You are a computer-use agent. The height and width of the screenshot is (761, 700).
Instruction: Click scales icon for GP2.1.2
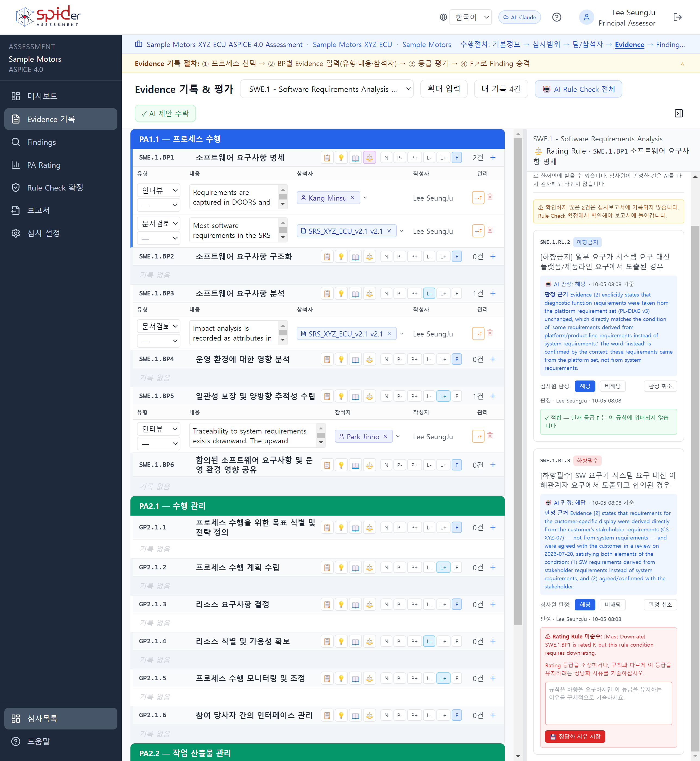tap(369, 567)
